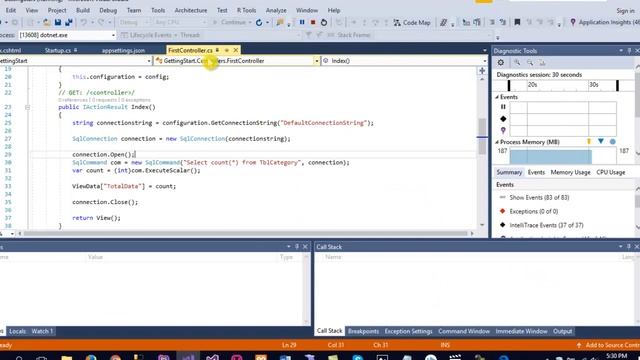Collapse the Process Memory section
This screenshot has width=640, height=360.
(x=497, y=142)
